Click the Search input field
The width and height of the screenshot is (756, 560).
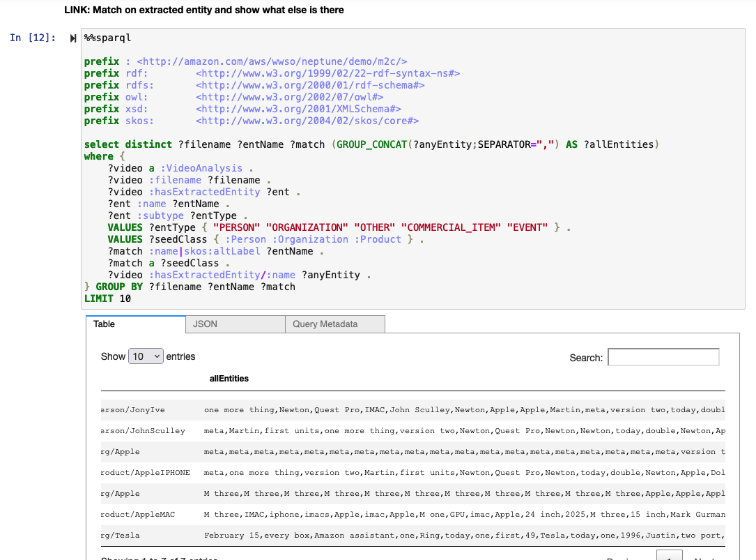[663, 356]
